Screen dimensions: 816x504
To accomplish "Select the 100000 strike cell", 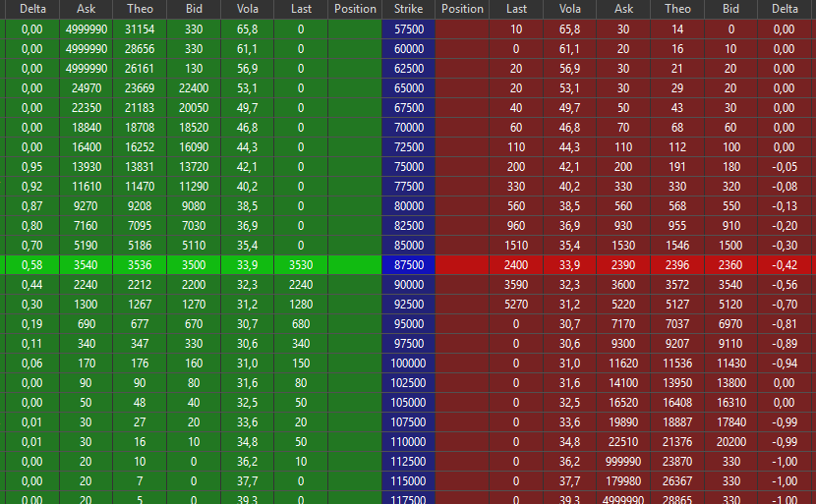I will click(408, 364).
